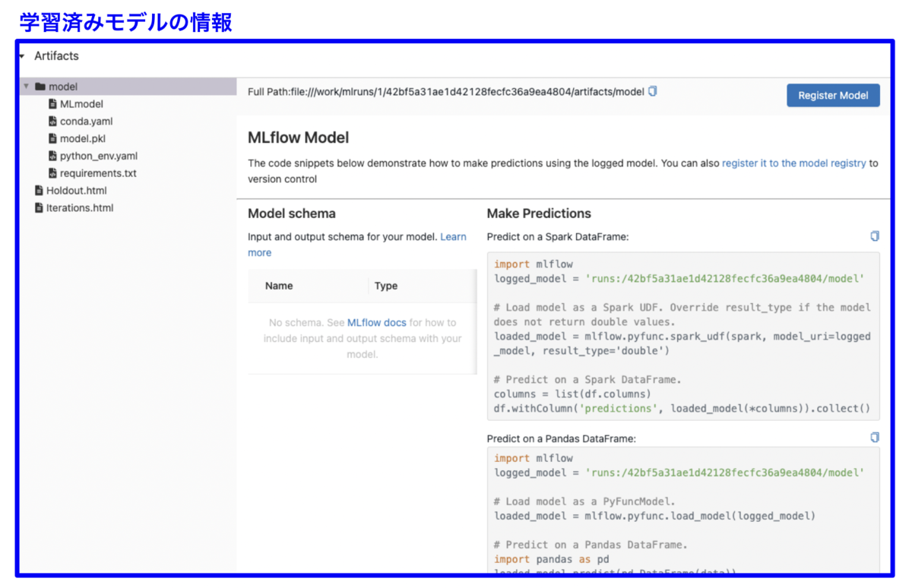Click the Predict on a Spark DataFrame label
The width and height of the screenshot is (912, 588).
point(558,237)
